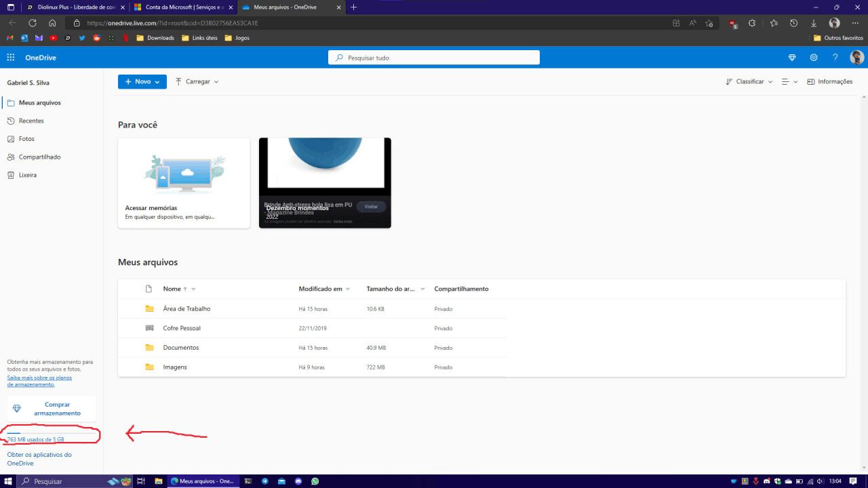Open OneDrive settings gear
Image resolution: width=868 pixels, height=488 pixels.
(814, 58)
